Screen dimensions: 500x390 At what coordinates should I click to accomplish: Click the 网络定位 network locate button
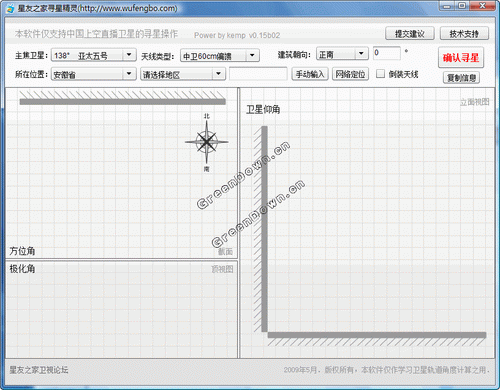tap(350, 74)
